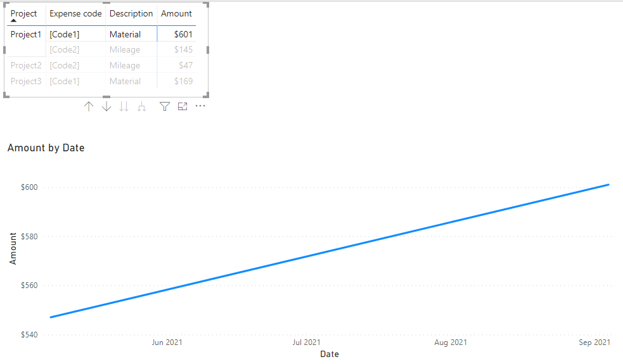
Task: Select the Project1 row cell
Action: pyautogui.click(x=26, y=35)
